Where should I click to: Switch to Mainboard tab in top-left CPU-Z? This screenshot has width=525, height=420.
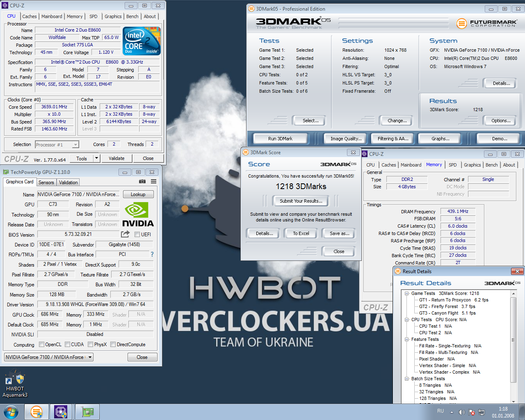[52, 16]
